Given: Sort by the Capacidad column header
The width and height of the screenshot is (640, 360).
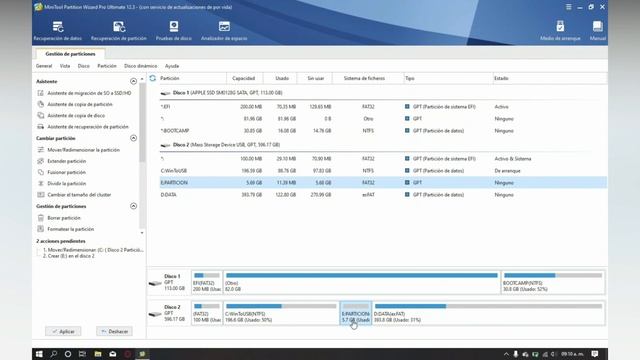Looking at the screenshot, I should tap(244, 78).
